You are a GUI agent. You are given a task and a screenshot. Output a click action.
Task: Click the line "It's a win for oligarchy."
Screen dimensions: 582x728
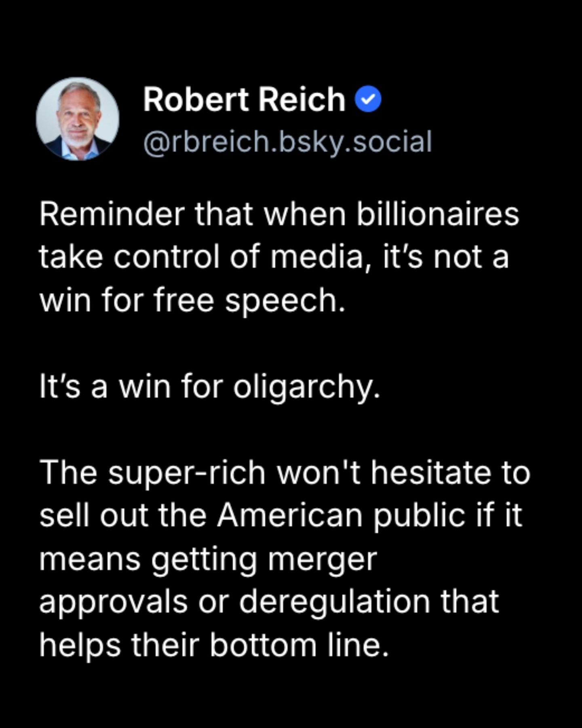pos(210,387)
